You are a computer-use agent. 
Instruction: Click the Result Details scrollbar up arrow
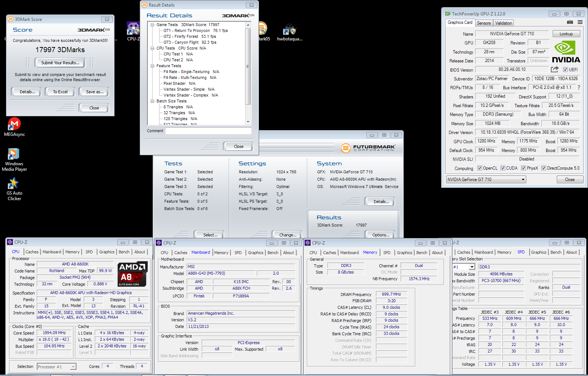(x=248, y=25)
